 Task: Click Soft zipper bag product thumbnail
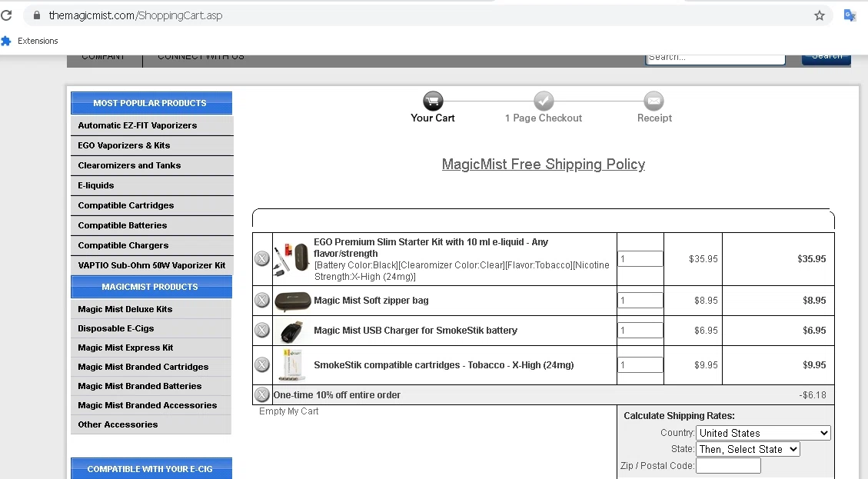point(293,301)
